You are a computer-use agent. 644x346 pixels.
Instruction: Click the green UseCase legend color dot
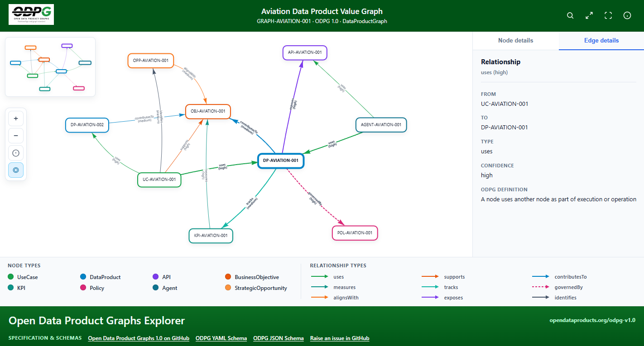(11, 277)
